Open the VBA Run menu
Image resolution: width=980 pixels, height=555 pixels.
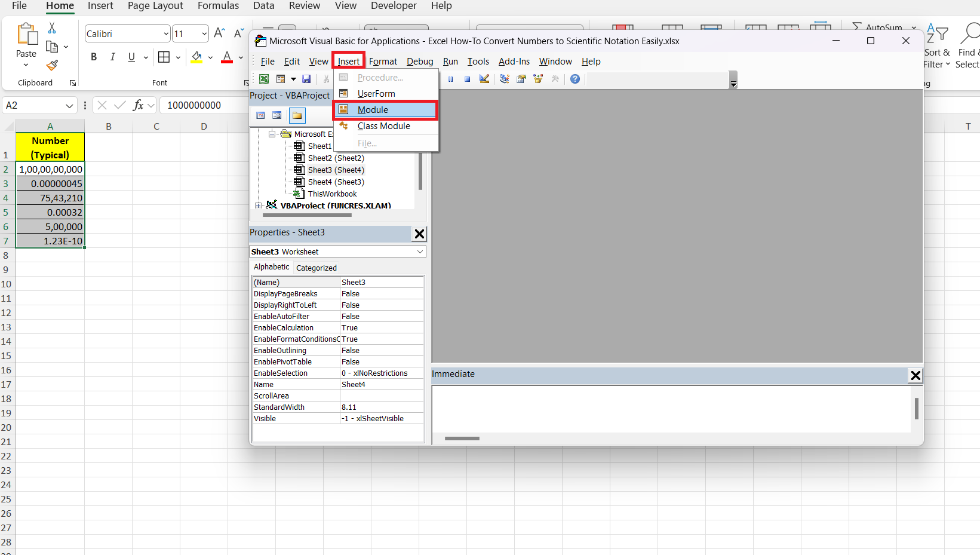[450, 62]
